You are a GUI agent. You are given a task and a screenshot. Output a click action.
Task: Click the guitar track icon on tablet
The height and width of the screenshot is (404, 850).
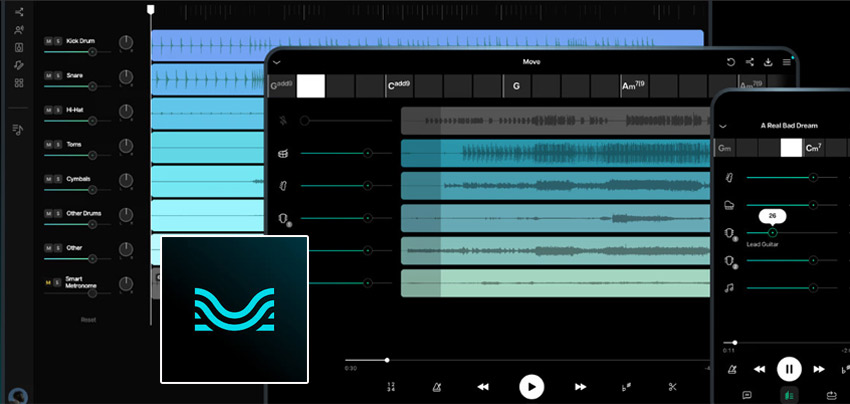point(282,219)
